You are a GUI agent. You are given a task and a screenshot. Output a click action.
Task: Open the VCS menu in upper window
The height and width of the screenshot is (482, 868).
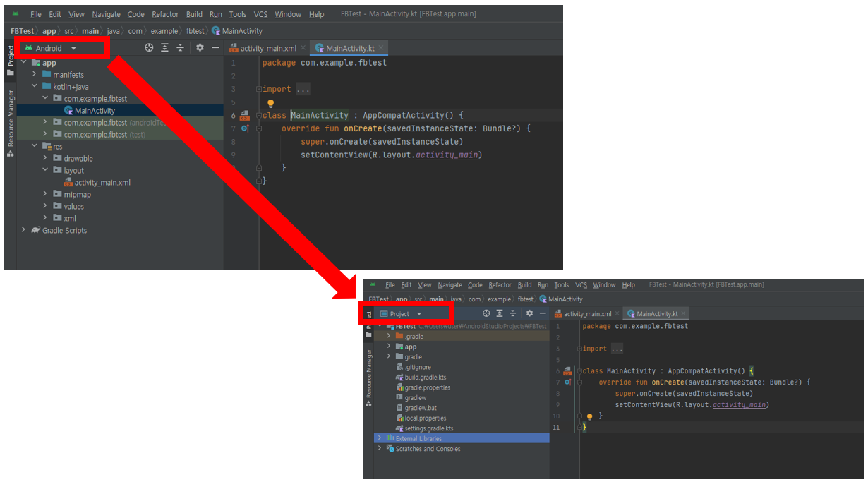[261, 14]
